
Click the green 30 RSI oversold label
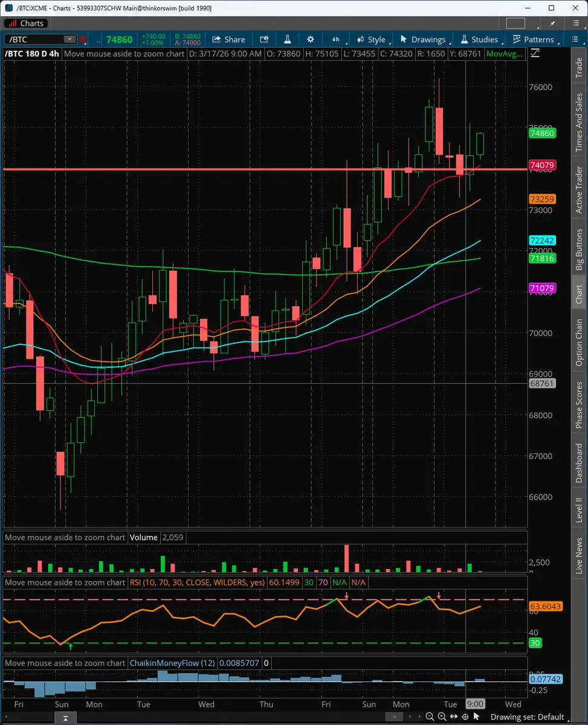click(535, 643)
